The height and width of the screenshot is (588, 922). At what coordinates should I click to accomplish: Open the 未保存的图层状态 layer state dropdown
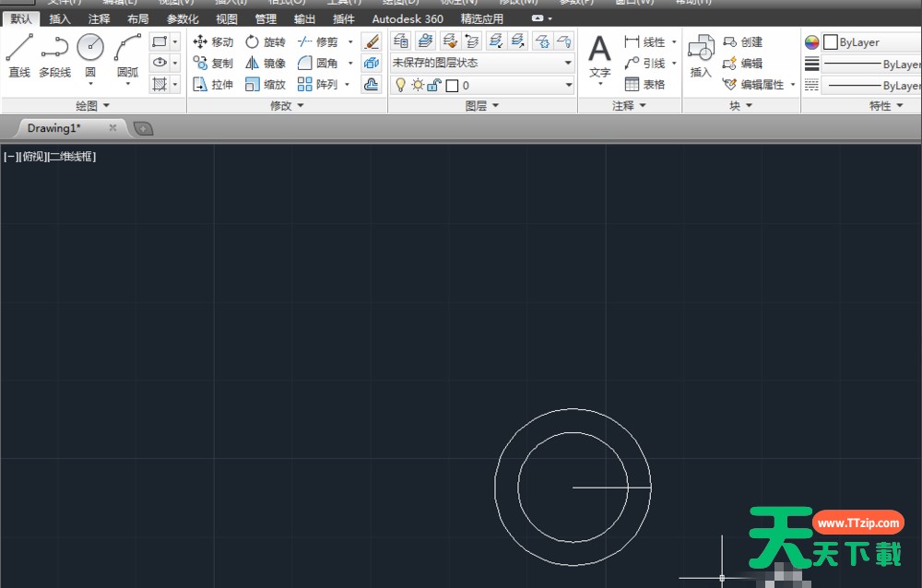click(x=482, y=63)
